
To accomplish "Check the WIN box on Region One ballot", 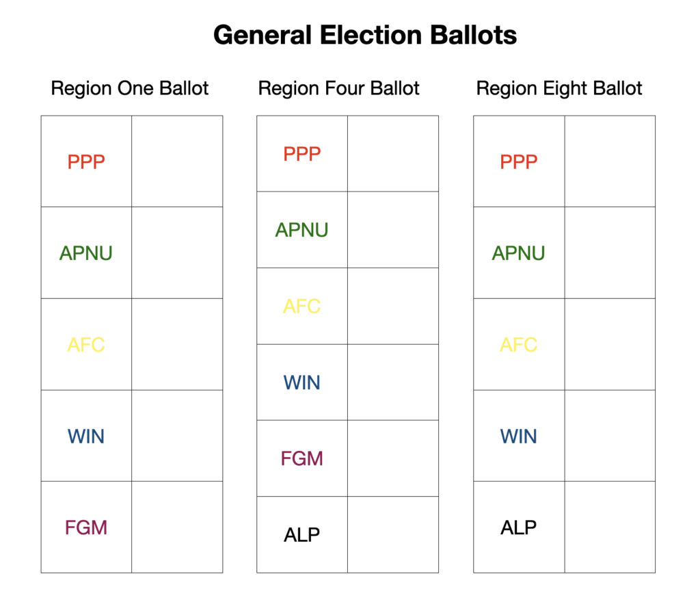I will coord(177,436).
